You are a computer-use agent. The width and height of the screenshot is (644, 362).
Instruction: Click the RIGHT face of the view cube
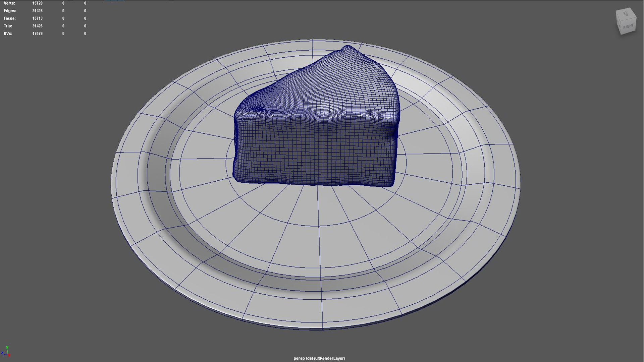(629, 26)
